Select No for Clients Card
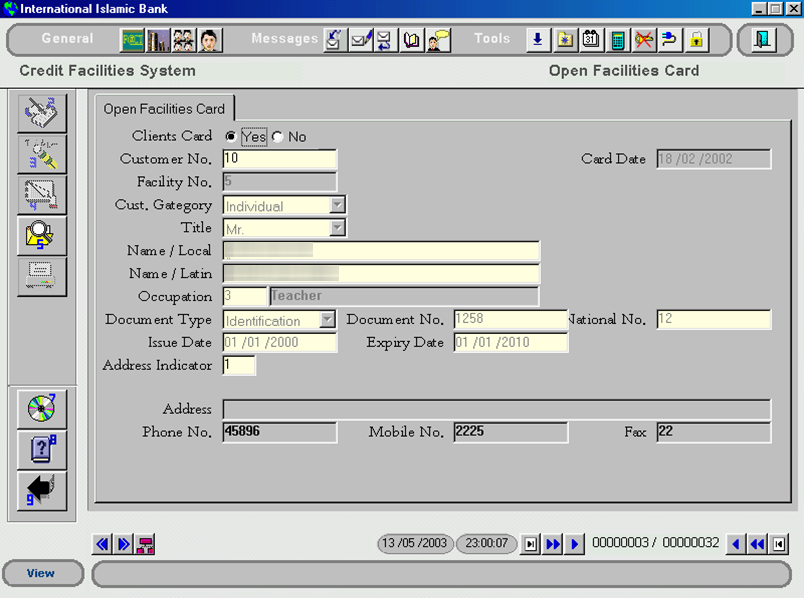Image resolution: width=804 pixels, height=598 pixels. pos(277,137)
